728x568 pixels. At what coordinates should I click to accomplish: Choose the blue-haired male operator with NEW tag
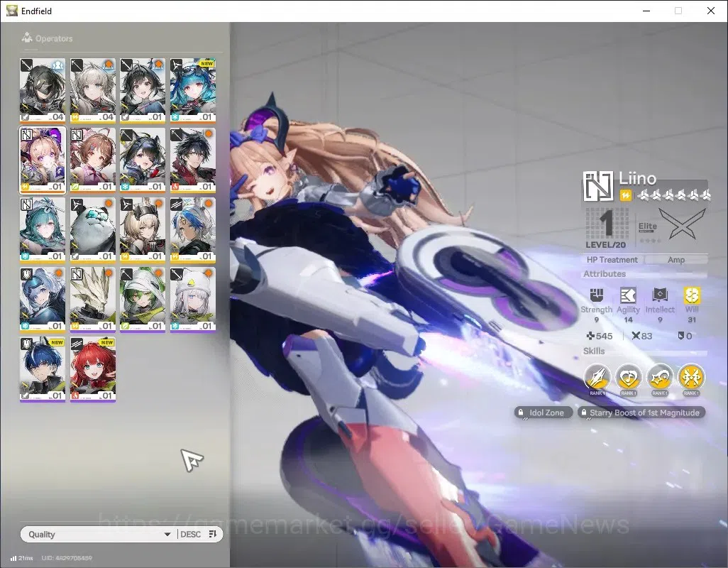point(43,368)
